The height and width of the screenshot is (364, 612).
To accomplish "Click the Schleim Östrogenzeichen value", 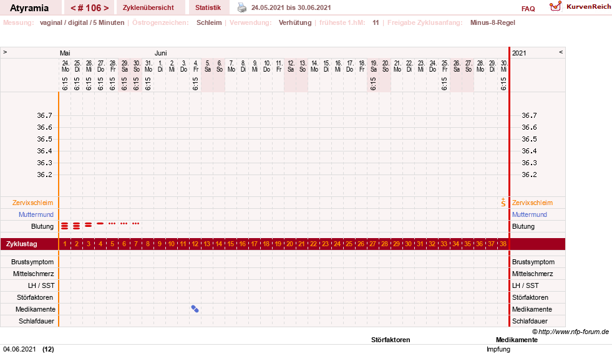I will [209, 22].
